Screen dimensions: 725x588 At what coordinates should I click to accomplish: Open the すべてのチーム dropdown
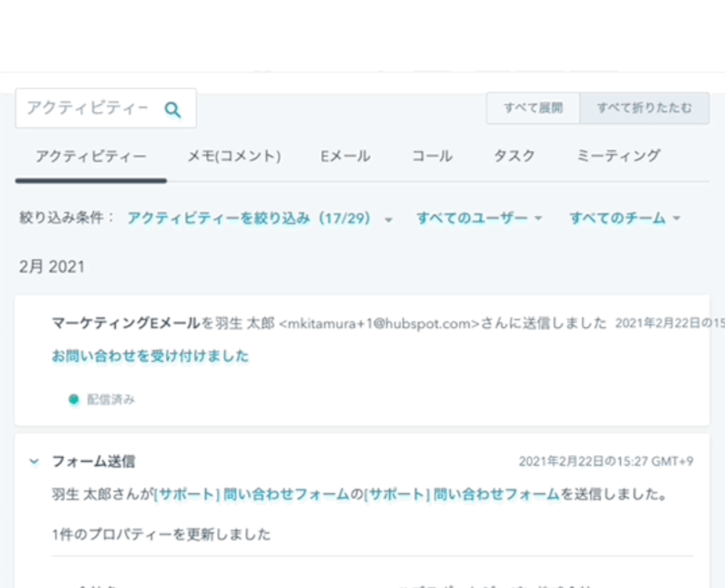625,218
